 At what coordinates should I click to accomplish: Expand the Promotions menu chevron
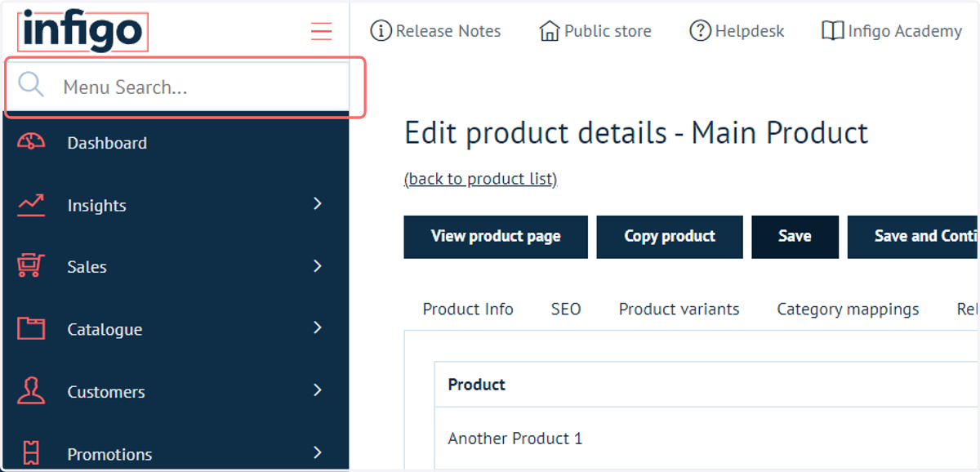coord(318,452)
